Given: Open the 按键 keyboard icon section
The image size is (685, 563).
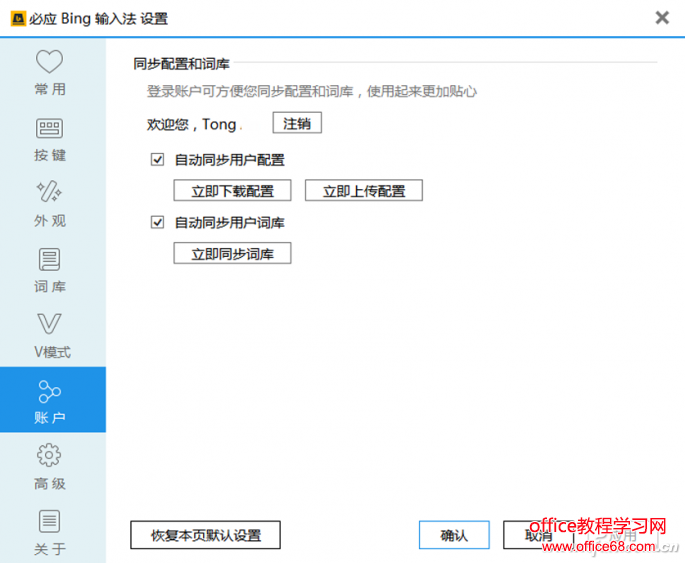Looking at the screenshot, I should pyautogui.click(x=49, y=128).
